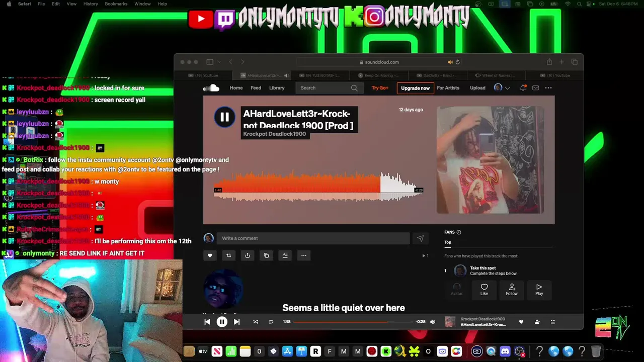Open the notifications bell icon
Viewport: 644px width, 362px height.
pos(523,88)
